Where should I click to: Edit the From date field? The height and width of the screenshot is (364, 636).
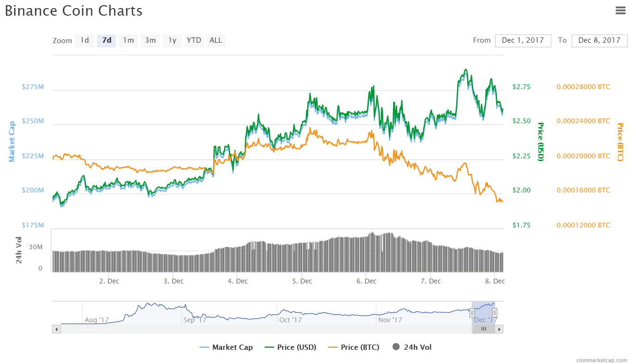[x=523, y=41]
